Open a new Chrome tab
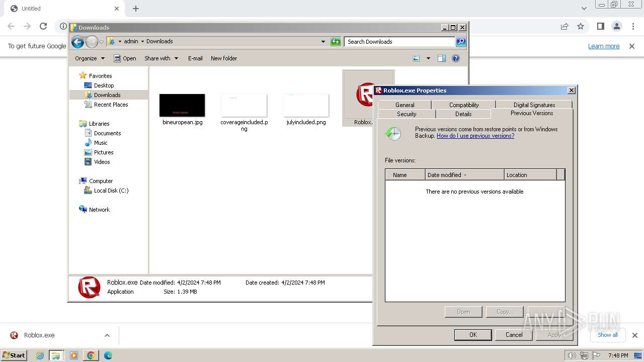Viewport: 644px width, 362px height. coord(136,9)
